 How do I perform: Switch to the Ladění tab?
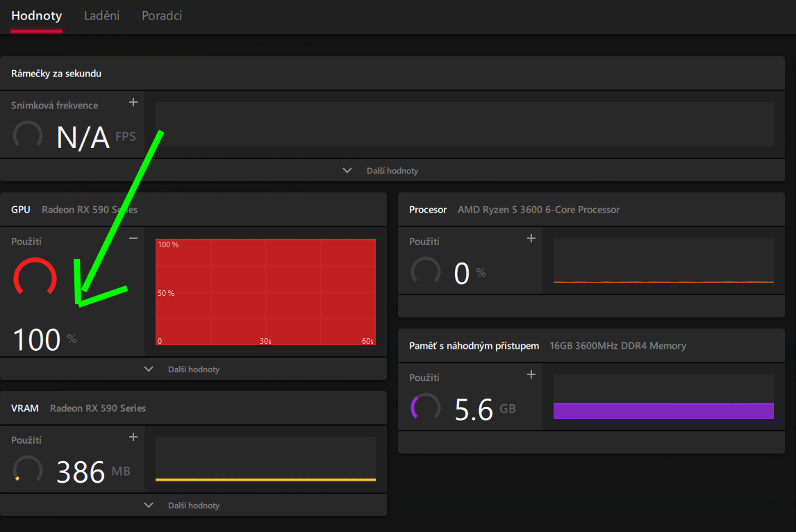(x=101, y=15)
